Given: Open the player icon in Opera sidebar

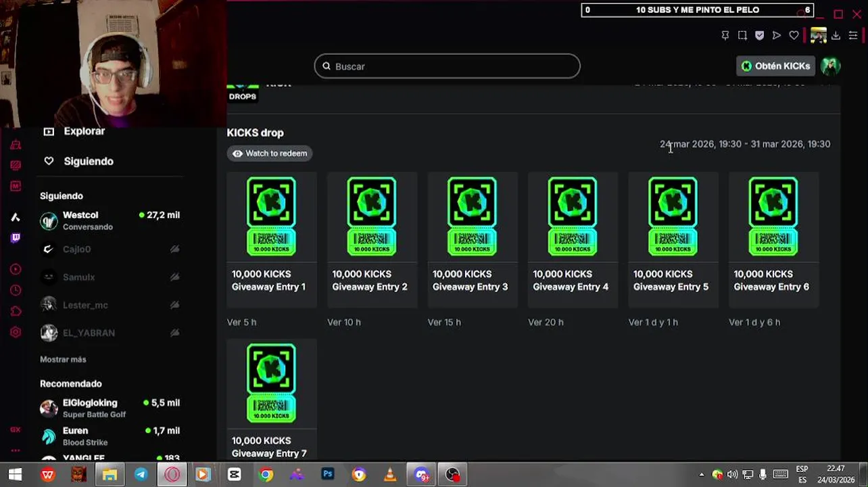Looking at the screenshot, I should point(15,269).
